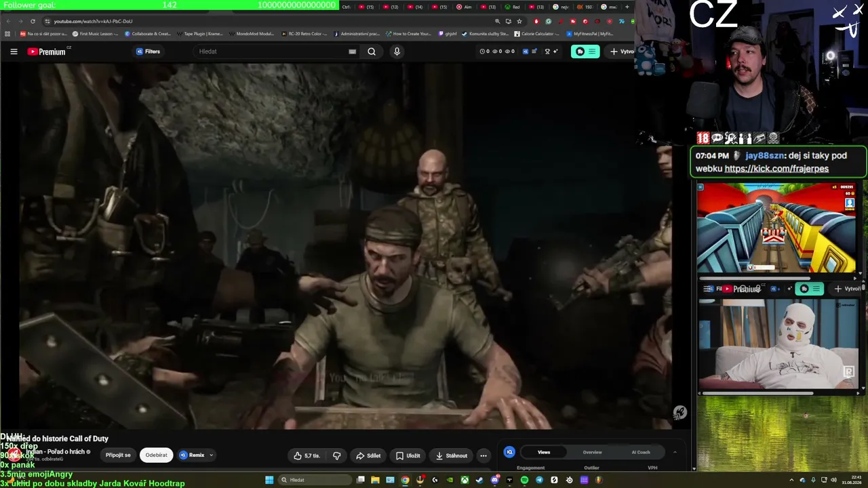The image size is (868, 488).
Task: Open the on-screen keyboard in search box
Action: [352, 52]
